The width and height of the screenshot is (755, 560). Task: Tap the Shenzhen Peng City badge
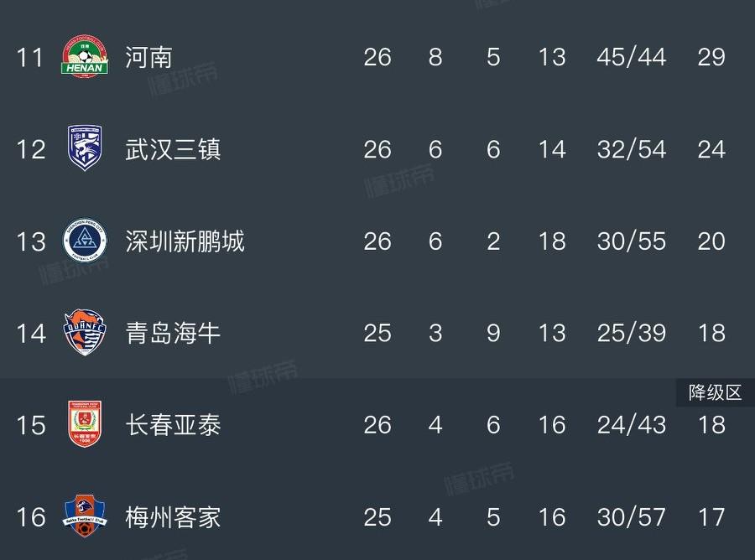point(85,240)
